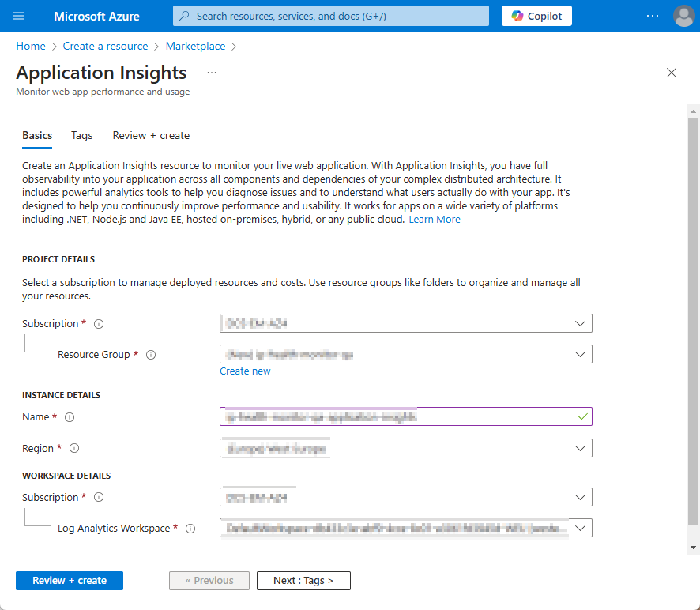
Task: Go to Create a resource breadcrumb
Action: point(105,46)
